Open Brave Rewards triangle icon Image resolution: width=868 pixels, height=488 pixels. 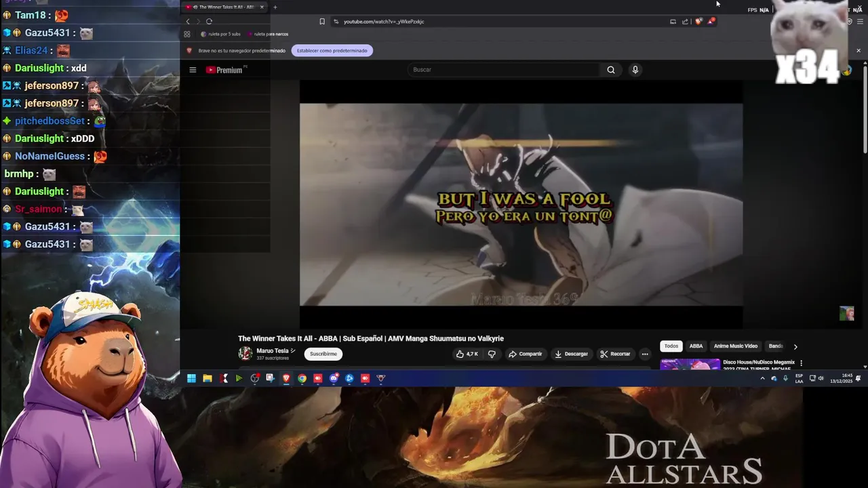711,21
